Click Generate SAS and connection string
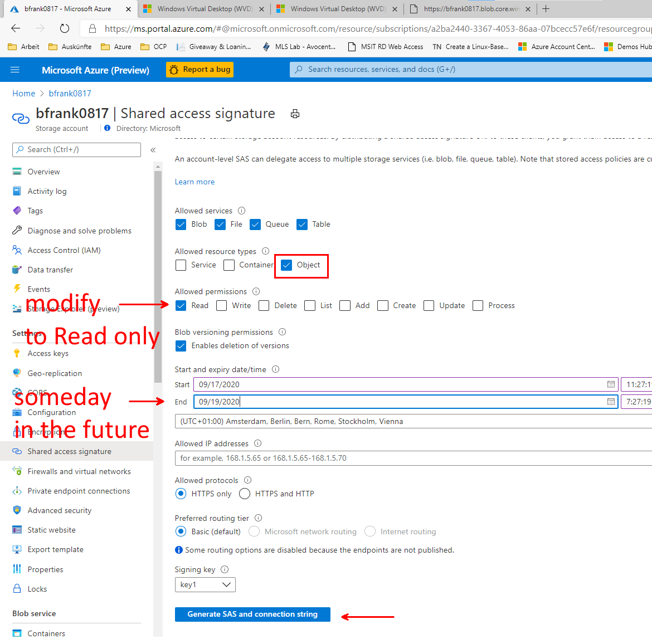Viewport: 652px width, 644px height. (x=252, y=614)
